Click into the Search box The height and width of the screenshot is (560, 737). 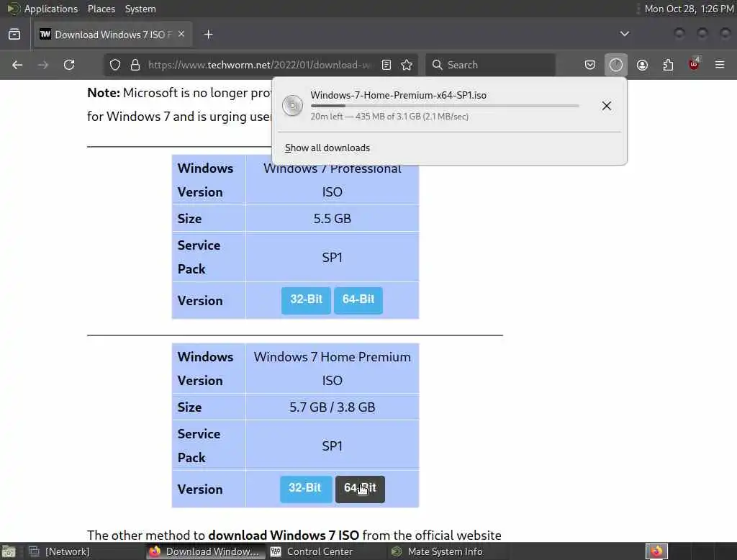pyautogui.click(x=490, y=65)
